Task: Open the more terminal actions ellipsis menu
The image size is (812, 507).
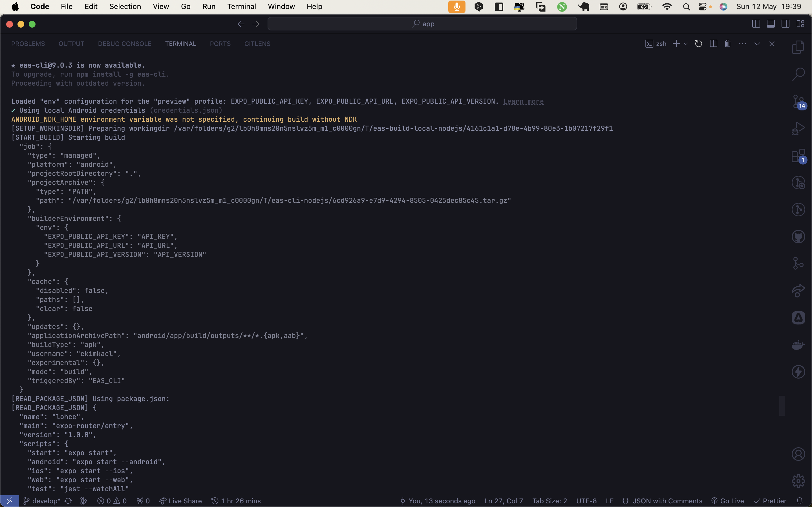Action: click(x=743, y=44)
